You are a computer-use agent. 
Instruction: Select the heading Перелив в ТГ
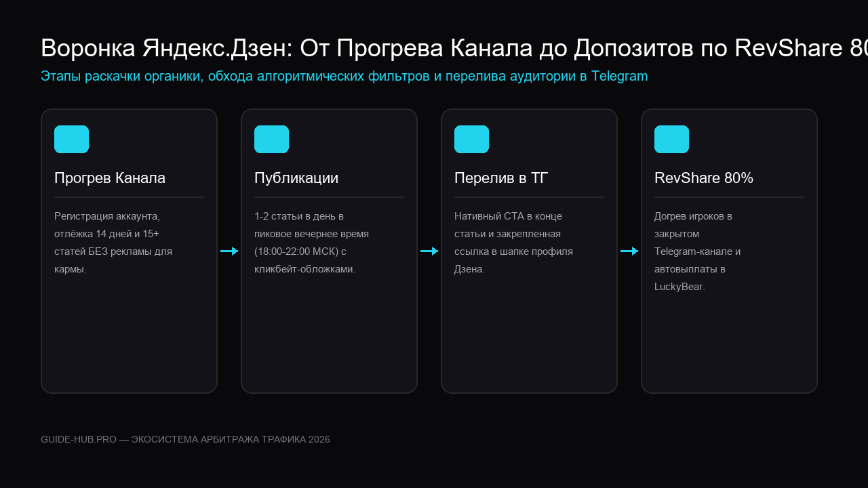pyautogui.click(x=501, y=178)
